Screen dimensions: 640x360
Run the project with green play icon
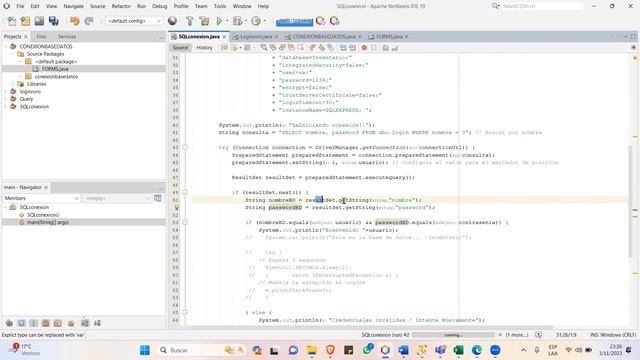coord(219,21)
